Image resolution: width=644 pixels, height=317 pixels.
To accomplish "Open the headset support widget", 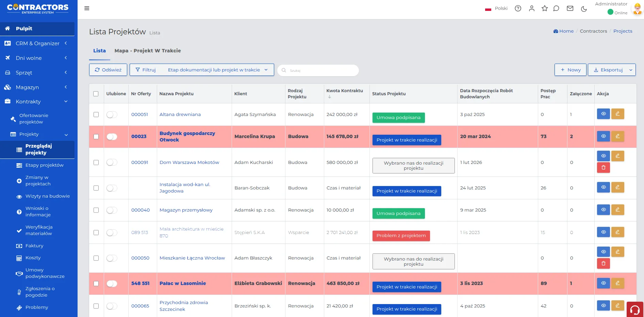I will (x=635, y=309).
